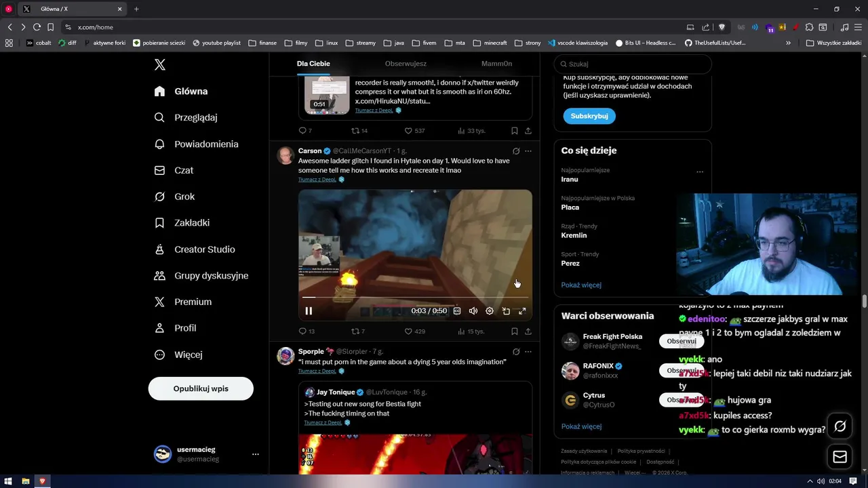The height and width of the screenshot is (488, 868).
Task: Open the minecraft bookmarks folder
Action: point(490,43)
